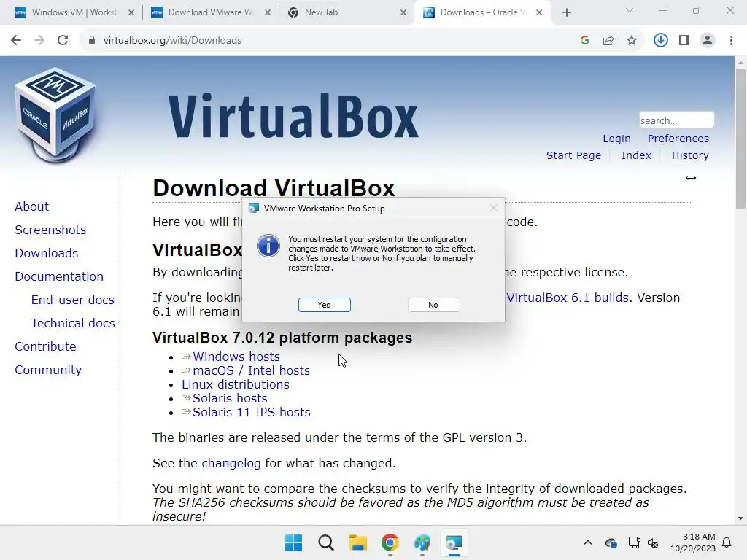Open About in the sidebar
The image size is (747, 560).
32,206
